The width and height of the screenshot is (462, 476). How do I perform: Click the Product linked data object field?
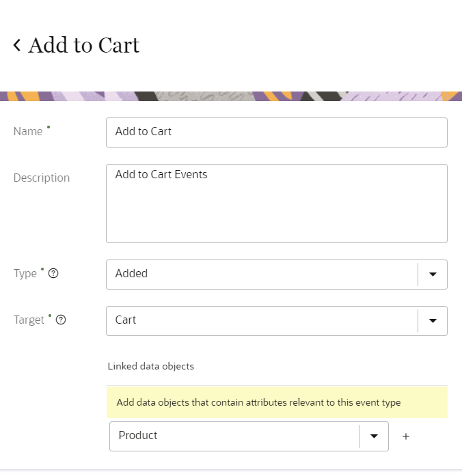point(234,436)
